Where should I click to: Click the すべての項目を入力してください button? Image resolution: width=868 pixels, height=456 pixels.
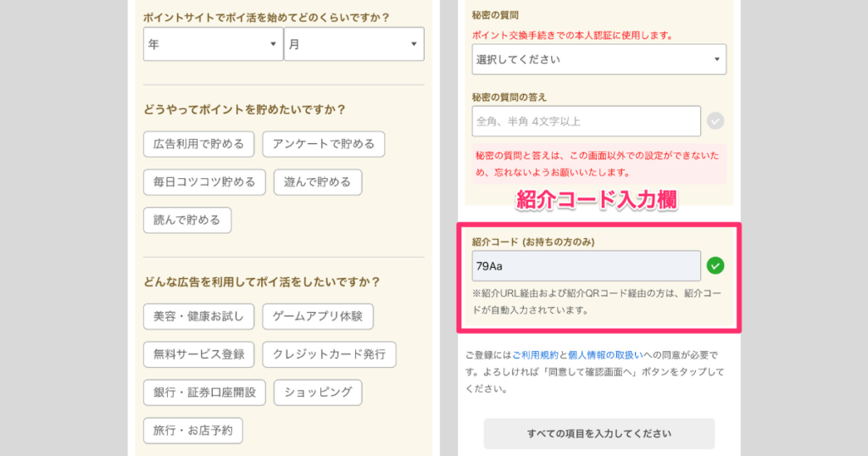599,433
